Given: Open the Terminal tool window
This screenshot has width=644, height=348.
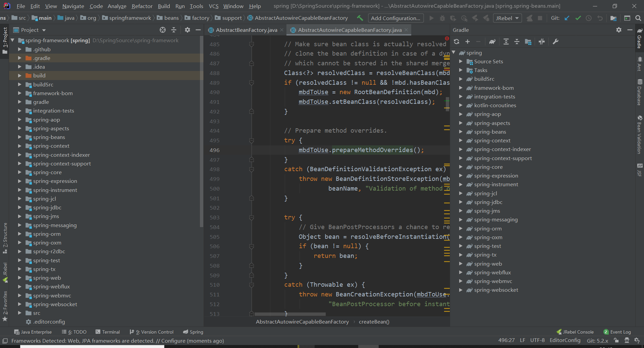Looking at the screenshot, I should (107, 332).
